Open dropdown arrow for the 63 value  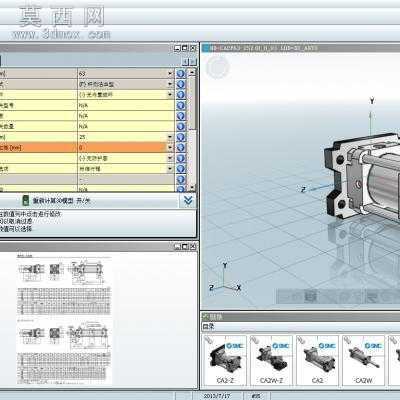(x=170, y=74)
